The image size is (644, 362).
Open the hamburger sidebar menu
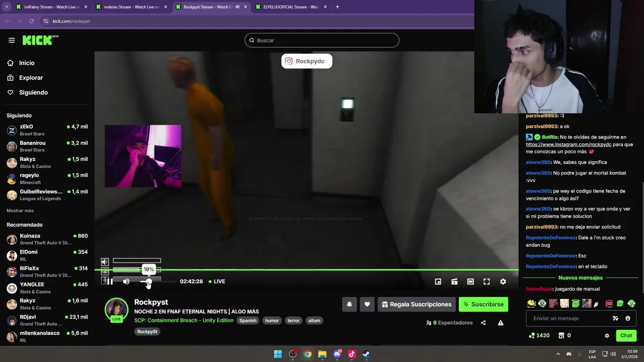[12, 40]
